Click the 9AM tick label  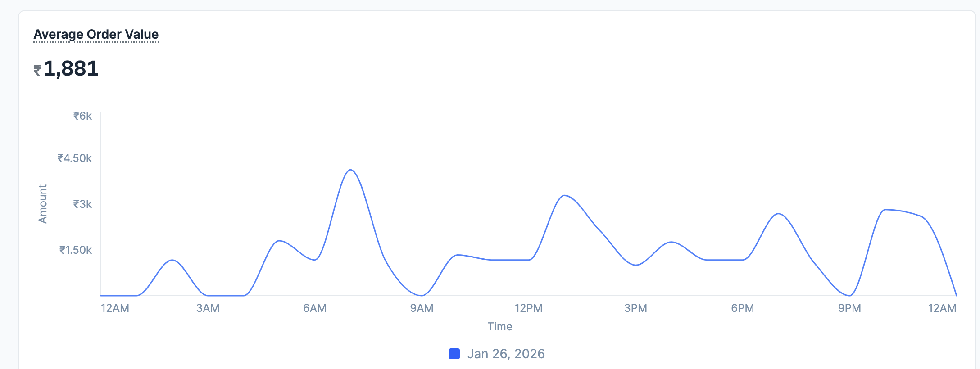point(422,308)
